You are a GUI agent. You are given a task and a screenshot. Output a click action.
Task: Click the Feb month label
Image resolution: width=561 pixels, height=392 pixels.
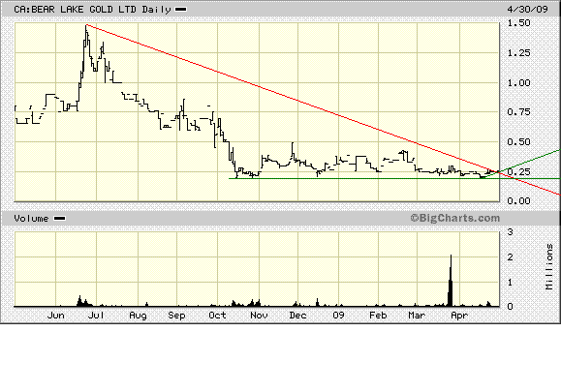coord(378,316)
